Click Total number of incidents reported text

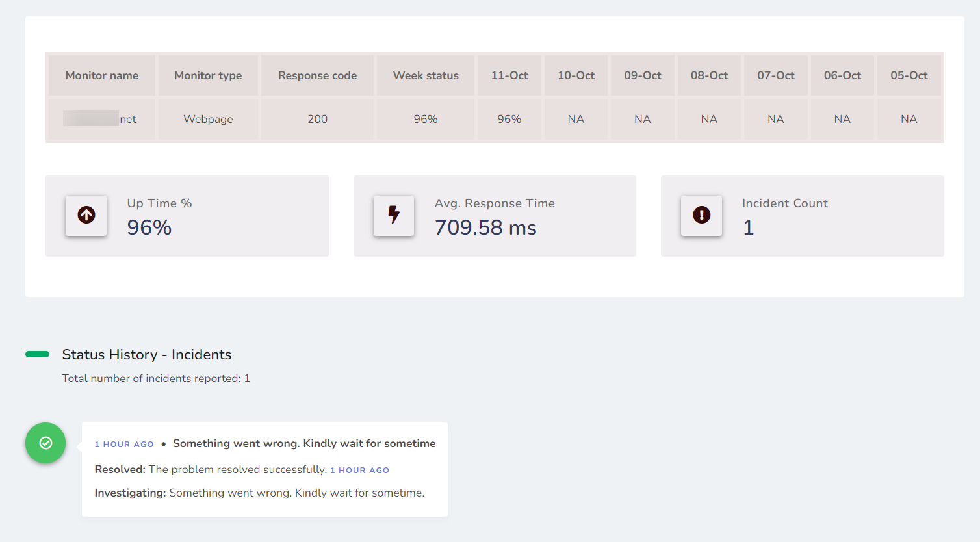[156, 378]
